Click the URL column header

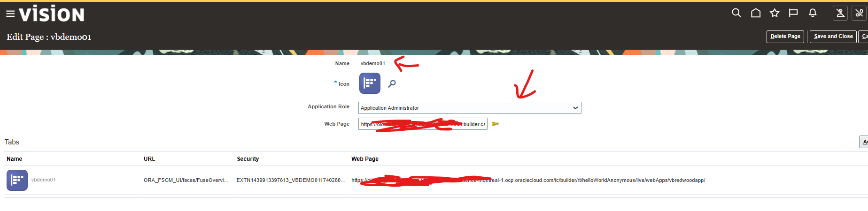click(x=149, y=159)
